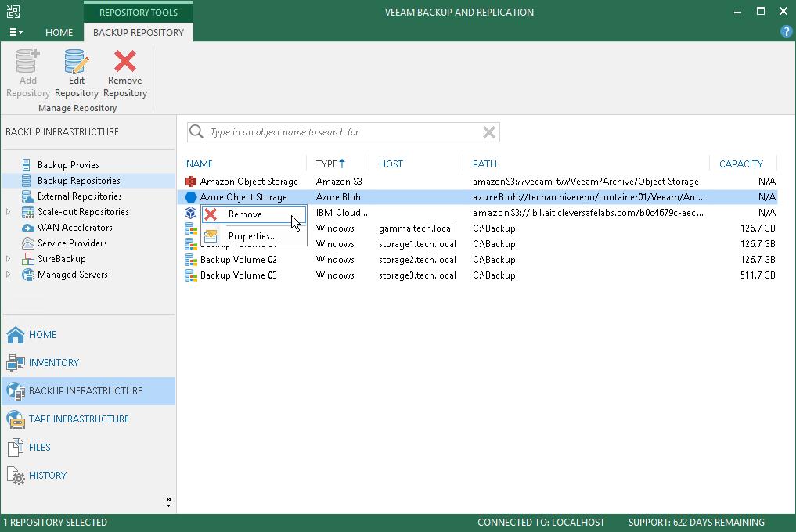This screenshot has width=796, height=532.
Task: Click the Azure Object Storage hexagon icon
Action: tap(191, 197)
